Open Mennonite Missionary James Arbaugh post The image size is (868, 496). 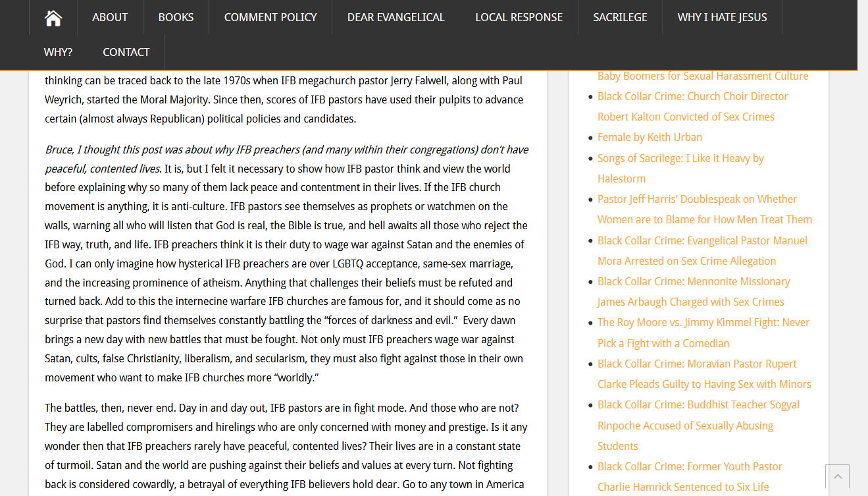pyautogui.click(x=694, y=291)
